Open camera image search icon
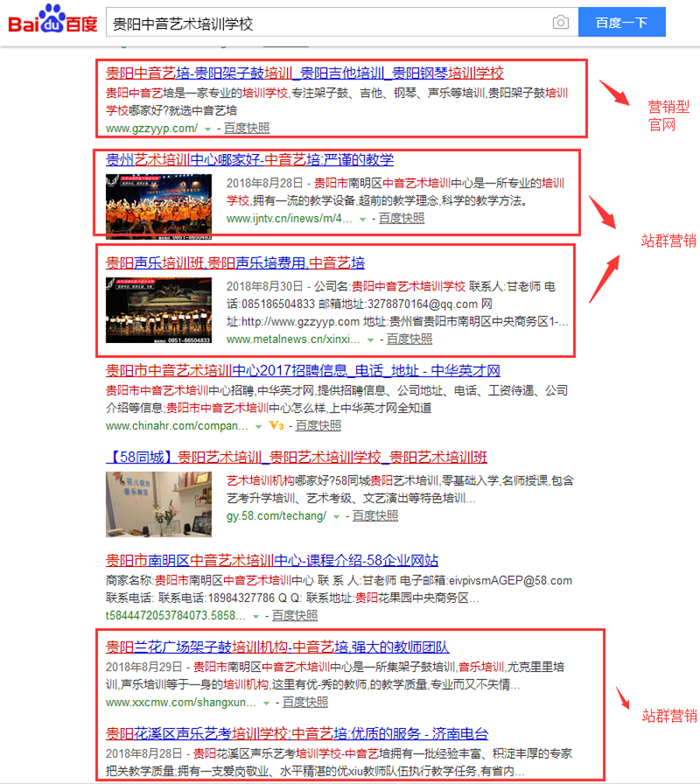The height and width of the screenshot is (784, 700). coord(561,23)
